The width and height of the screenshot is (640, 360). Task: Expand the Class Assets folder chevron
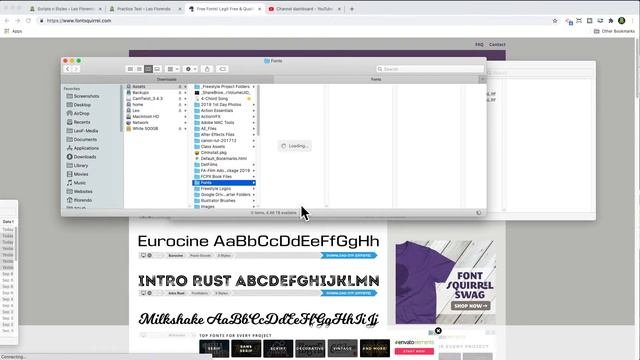(x=253, y=147)
